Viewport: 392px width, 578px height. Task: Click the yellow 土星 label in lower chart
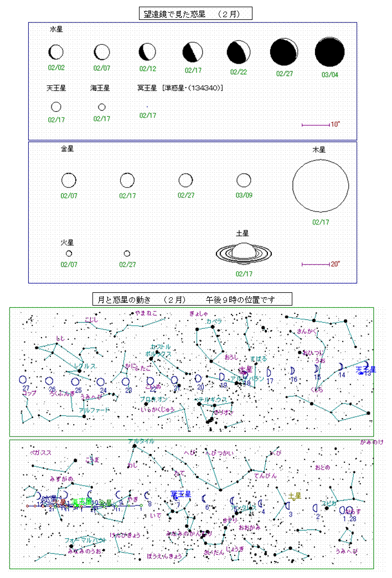(x=295, y=496)
